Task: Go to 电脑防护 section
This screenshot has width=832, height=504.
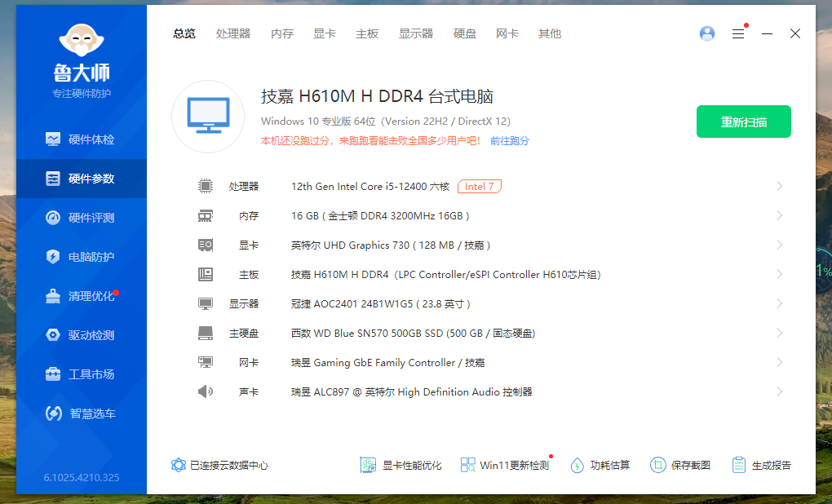Action: click(x=82, y=258)
